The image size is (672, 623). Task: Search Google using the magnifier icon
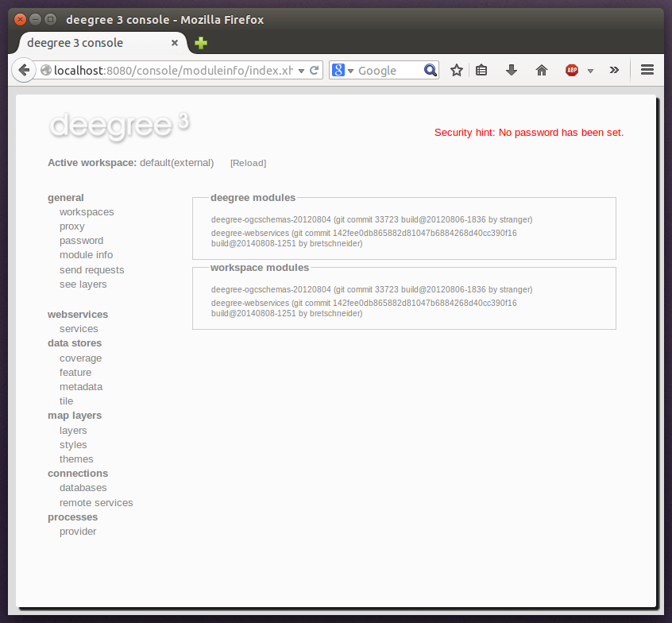(x=430, y=70)
